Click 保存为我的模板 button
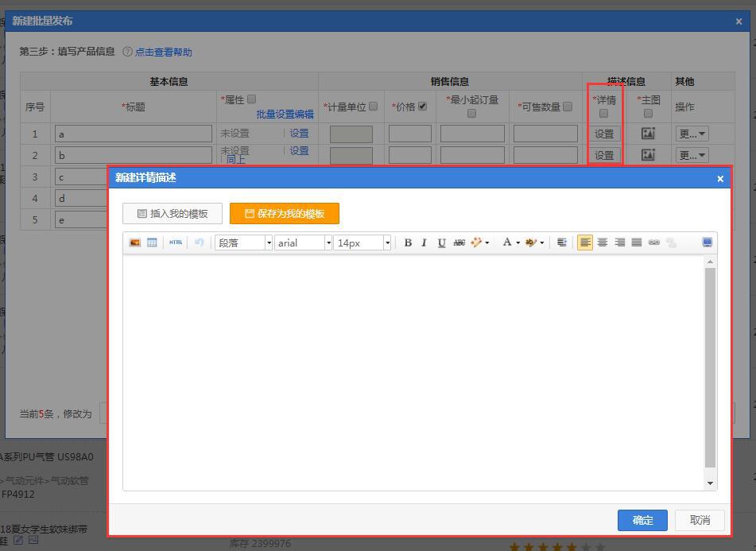 click(x=285, y=213)
